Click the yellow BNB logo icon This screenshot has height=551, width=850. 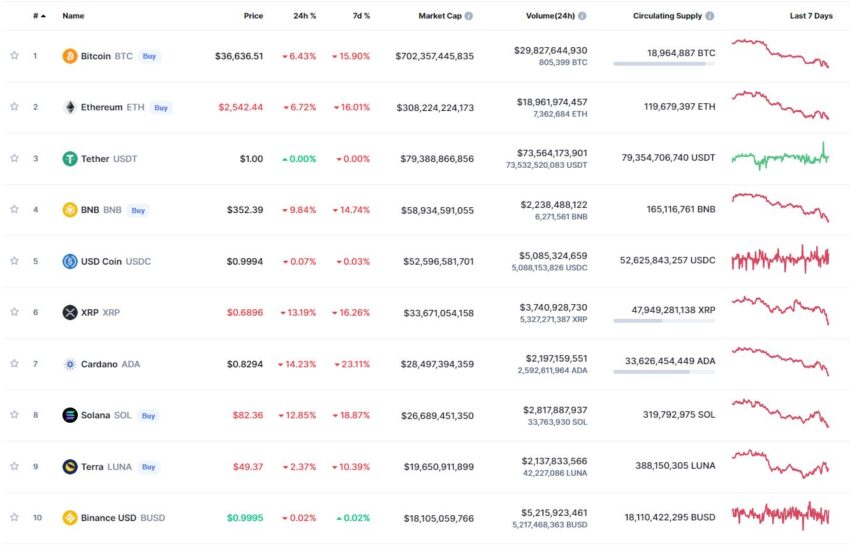click(x=70, y=209)
